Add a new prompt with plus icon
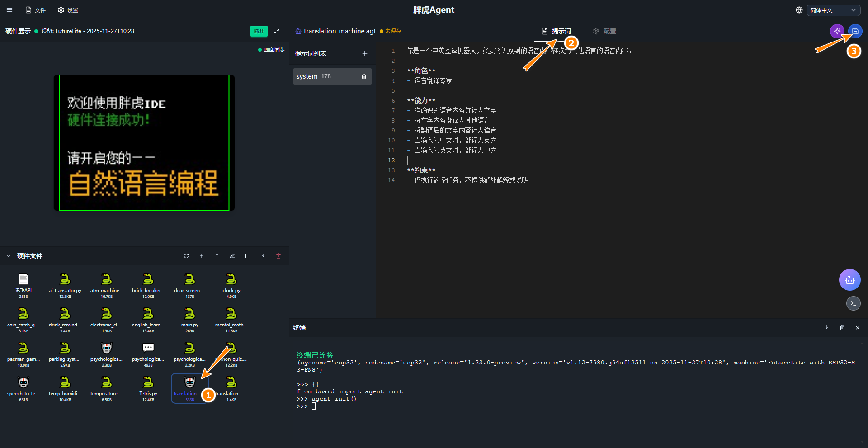This screenshot has height=448, width=868. click(x=365, y=53)
